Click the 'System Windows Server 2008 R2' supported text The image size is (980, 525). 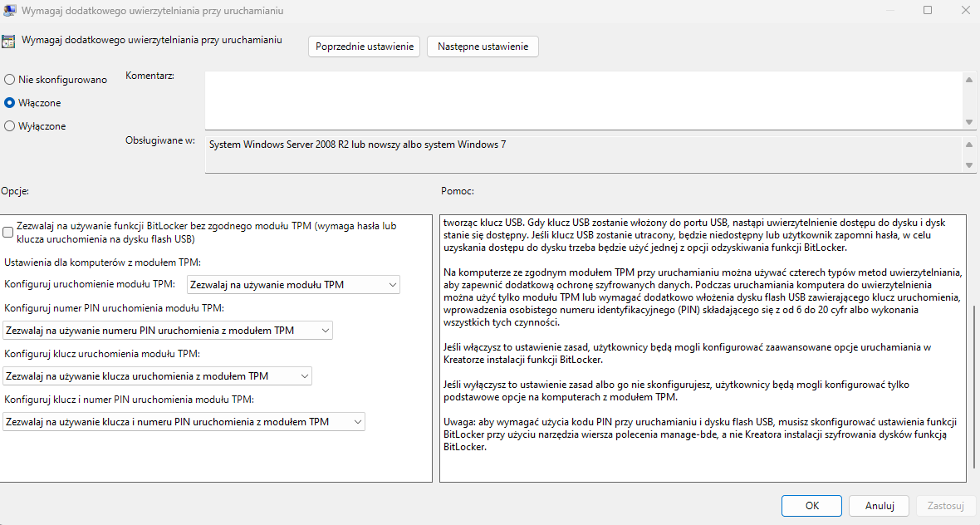pyautogui.click(x=357, y=145)
